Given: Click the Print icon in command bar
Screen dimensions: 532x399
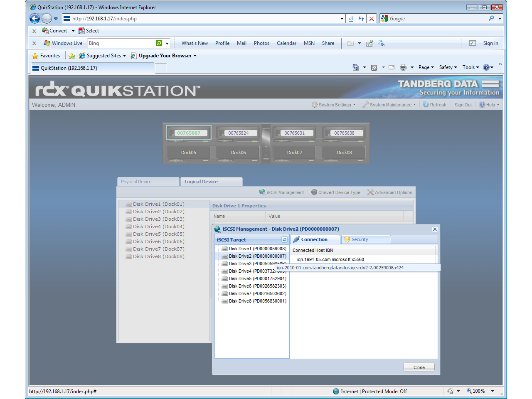Looking at the screenshot, I should 403,67.
